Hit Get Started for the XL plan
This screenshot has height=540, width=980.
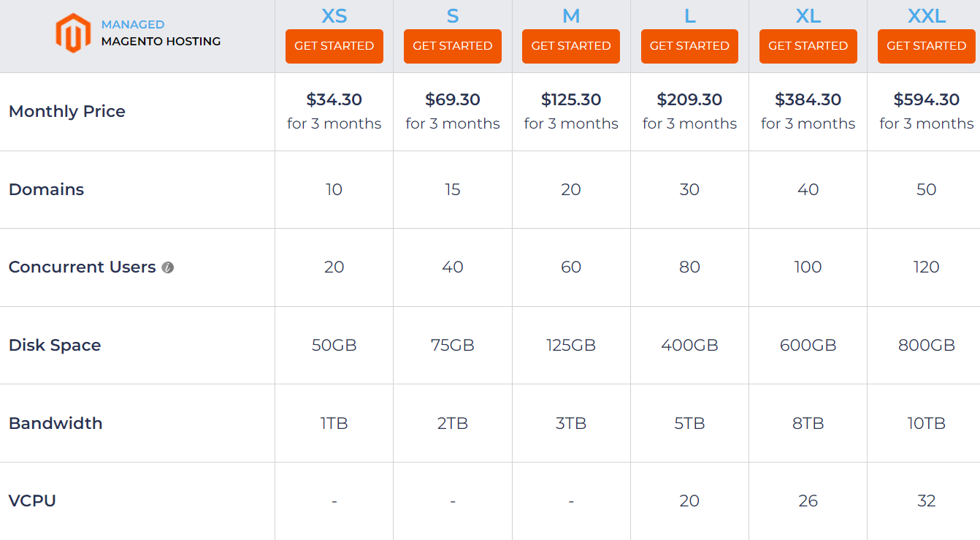point(808,46)
